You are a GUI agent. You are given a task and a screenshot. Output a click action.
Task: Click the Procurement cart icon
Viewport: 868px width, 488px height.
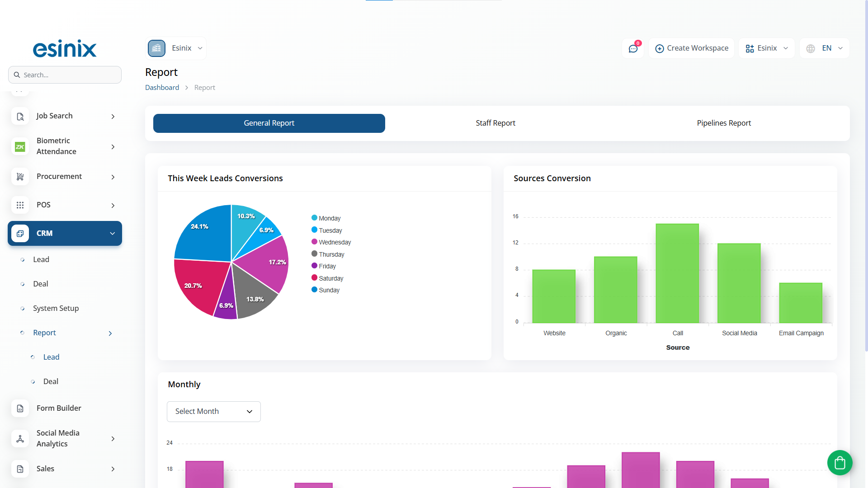pos(20,177)
